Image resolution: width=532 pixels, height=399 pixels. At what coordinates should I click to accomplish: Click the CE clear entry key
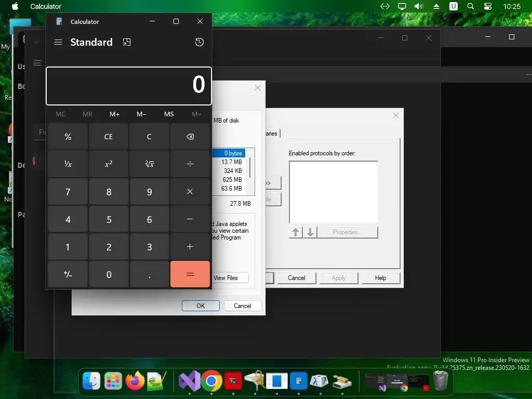click(x=109, y=137)
